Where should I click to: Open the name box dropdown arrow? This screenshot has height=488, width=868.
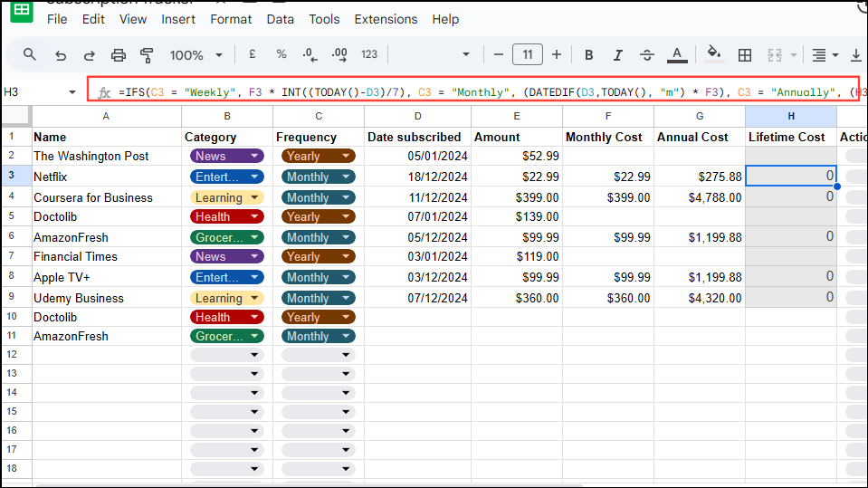[x=72, y=92]
